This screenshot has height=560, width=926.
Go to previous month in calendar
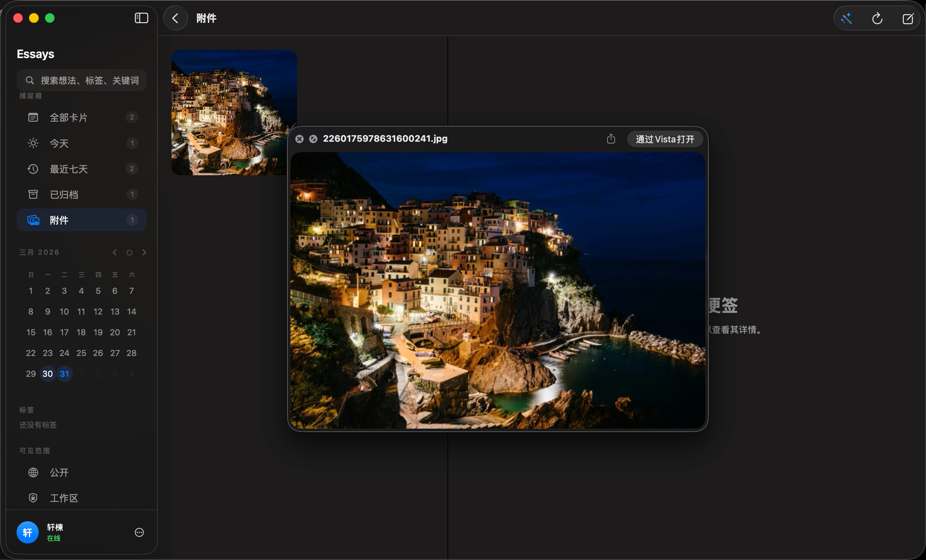click(x=114, y=252)
